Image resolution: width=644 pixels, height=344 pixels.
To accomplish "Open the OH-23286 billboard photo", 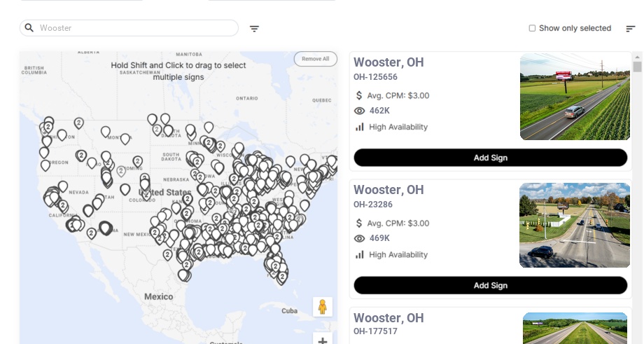I will pos(575,226).
